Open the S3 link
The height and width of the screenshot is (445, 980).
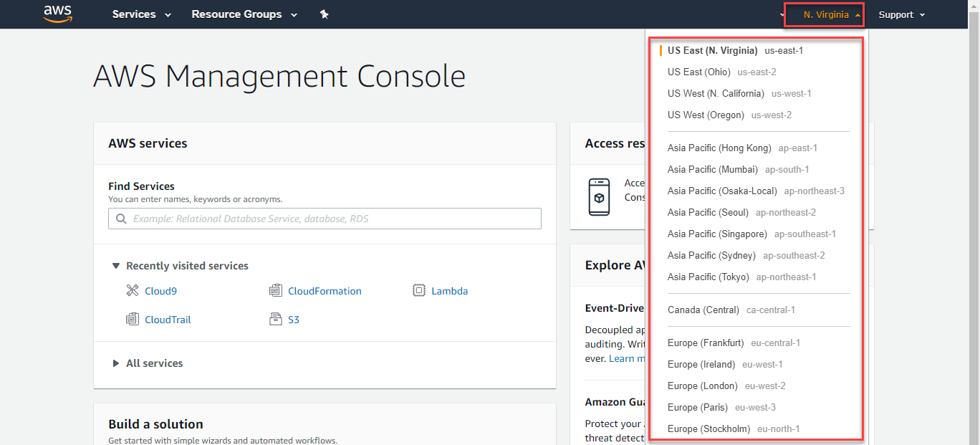click(294, 320)
